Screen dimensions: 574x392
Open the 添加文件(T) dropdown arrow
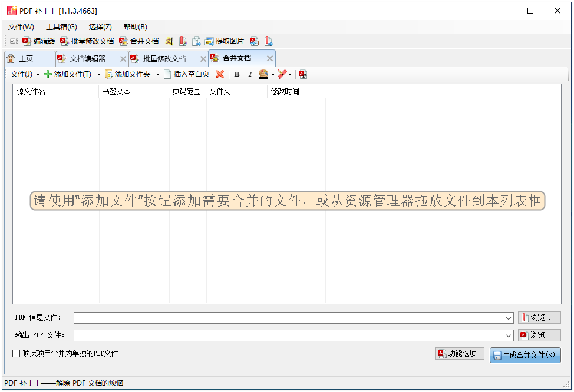98,74
